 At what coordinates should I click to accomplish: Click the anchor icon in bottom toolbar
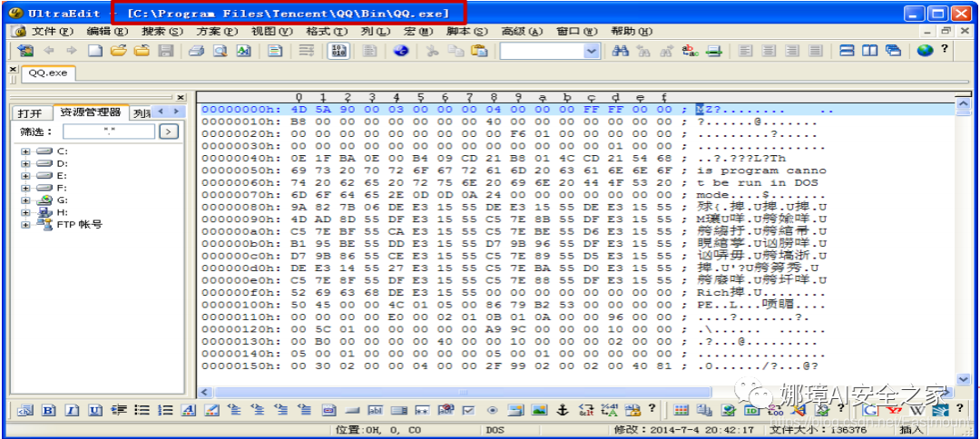coord(562,410)
